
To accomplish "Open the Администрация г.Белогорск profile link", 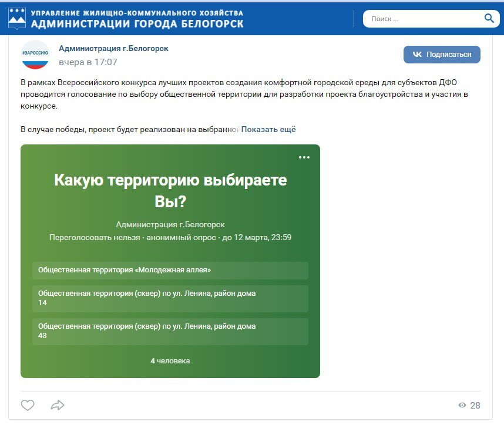I will (113, 49).
